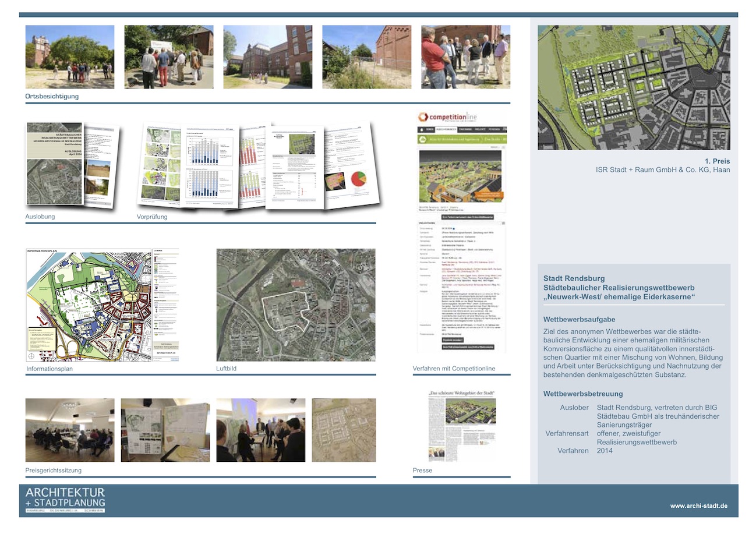Open the Informationsplan map
Image resolution: width=756 pixels, height=534 pixels.
tap(89, 305)
